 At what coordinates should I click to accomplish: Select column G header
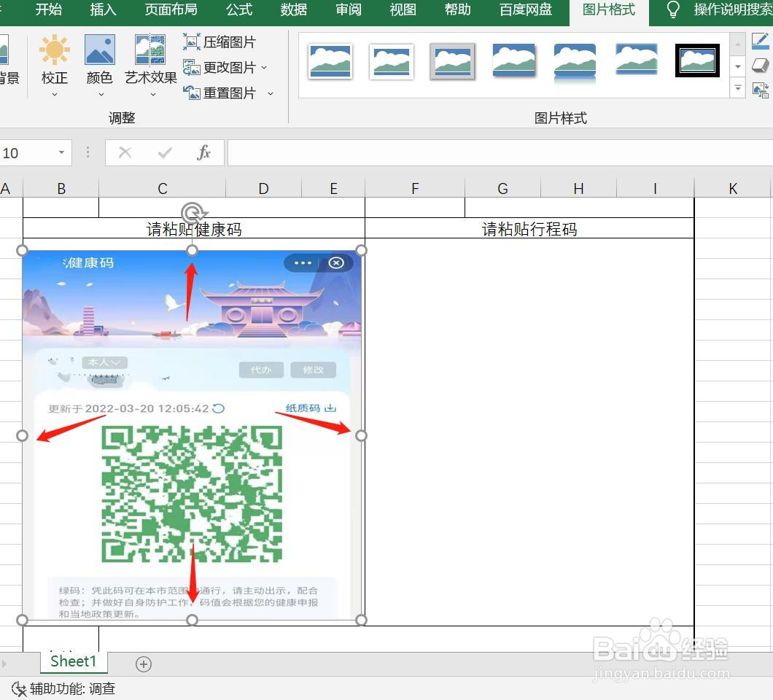click(503, 188)
